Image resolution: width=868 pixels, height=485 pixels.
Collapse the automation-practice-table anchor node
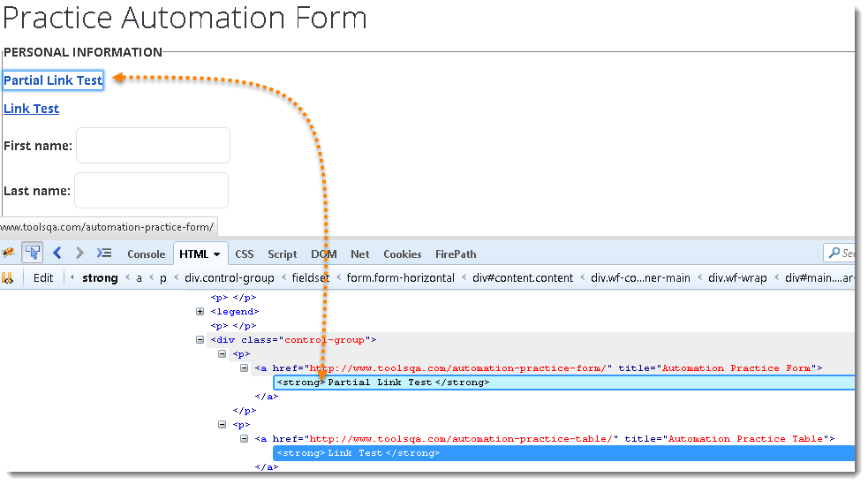pyautogui.click(x=244, y=438)
